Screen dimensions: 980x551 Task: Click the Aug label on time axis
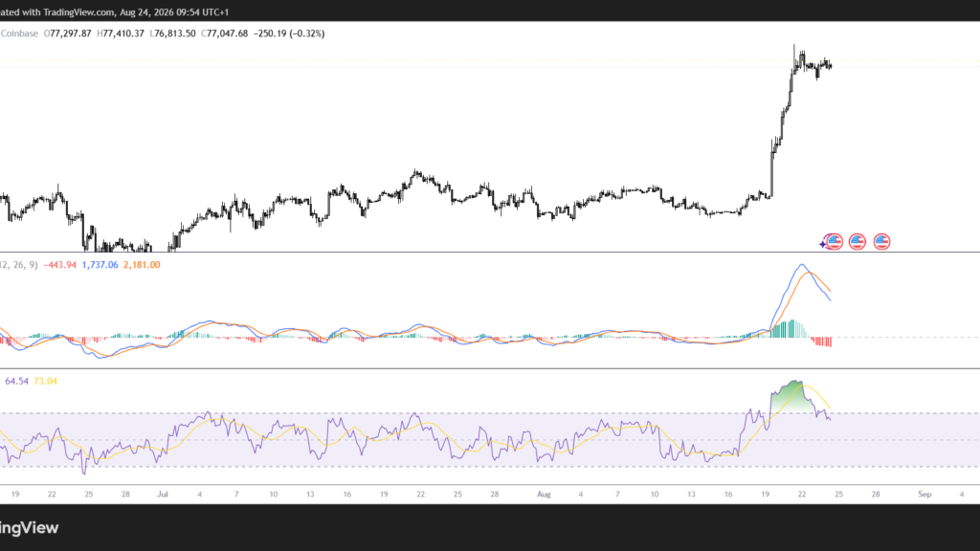544,495
